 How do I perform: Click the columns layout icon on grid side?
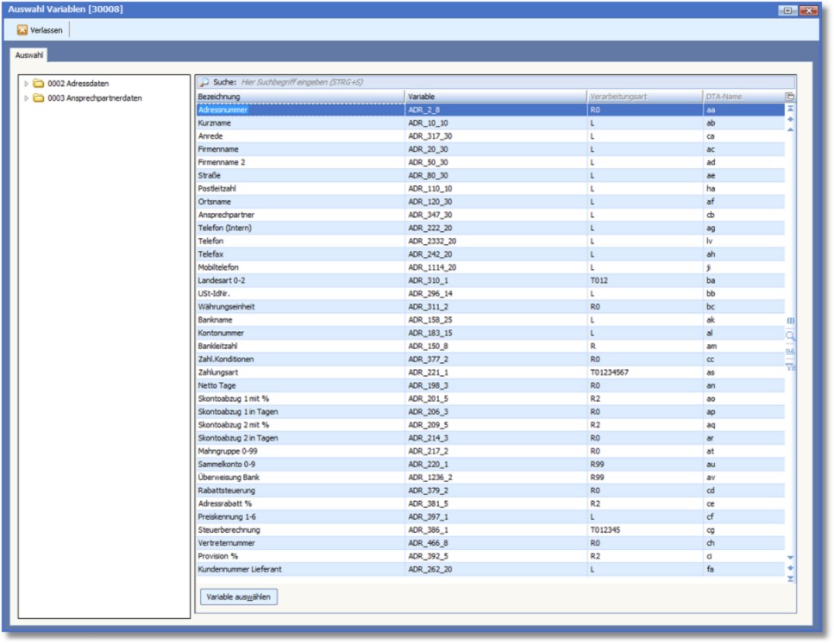[x=790, y=321]
